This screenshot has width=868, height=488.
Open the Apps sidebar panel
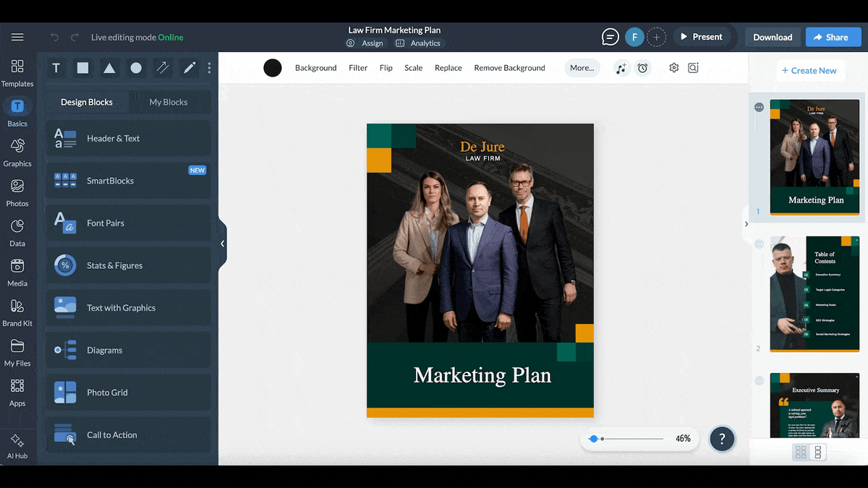pos(17,393)
